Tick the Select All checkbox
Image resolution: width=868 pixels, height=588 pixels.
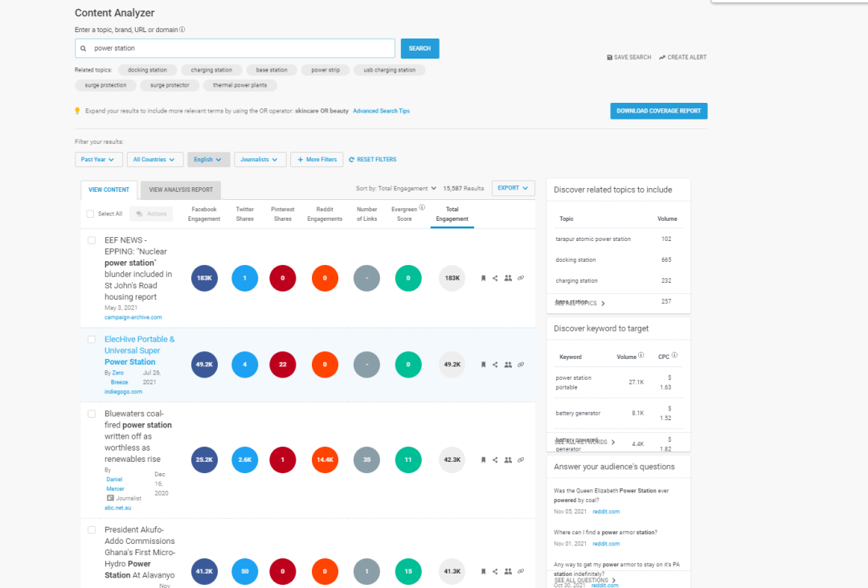(x=91, y=214)
